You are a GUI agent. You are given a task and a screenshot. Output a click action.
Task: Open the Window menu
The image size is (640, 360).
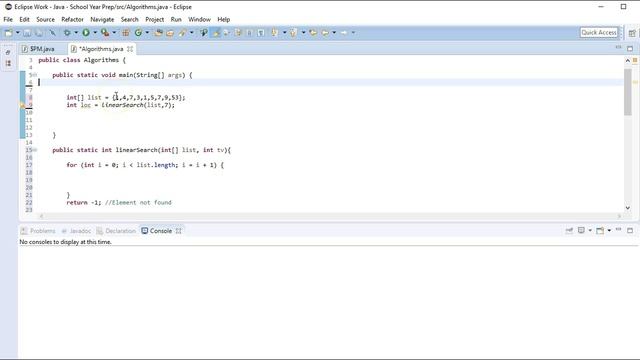pyautogui.click(x=199, y=19)
